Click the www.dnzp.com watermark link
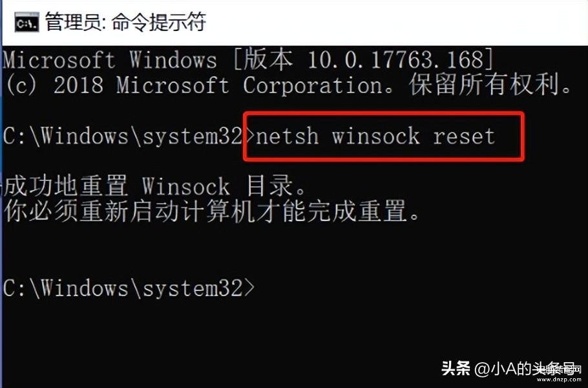588x388 pixels. [x=559, y=380]
